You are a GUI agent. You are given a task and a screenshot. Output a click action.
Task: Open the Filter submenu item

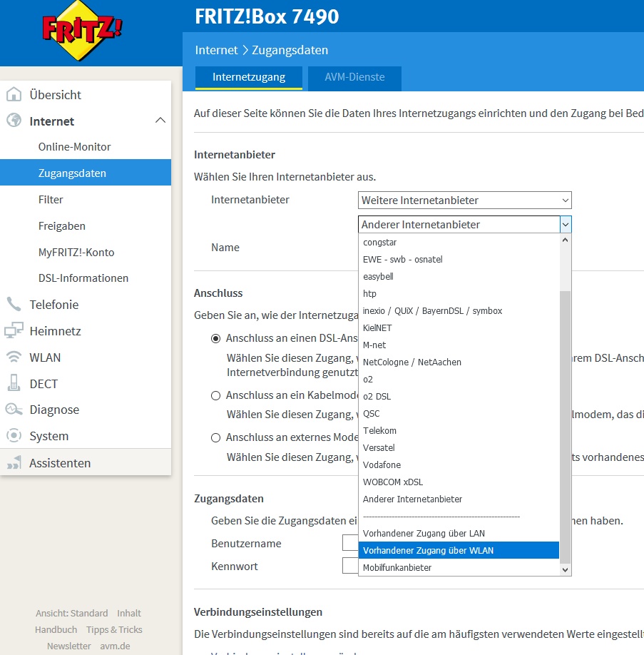[51, 200]
